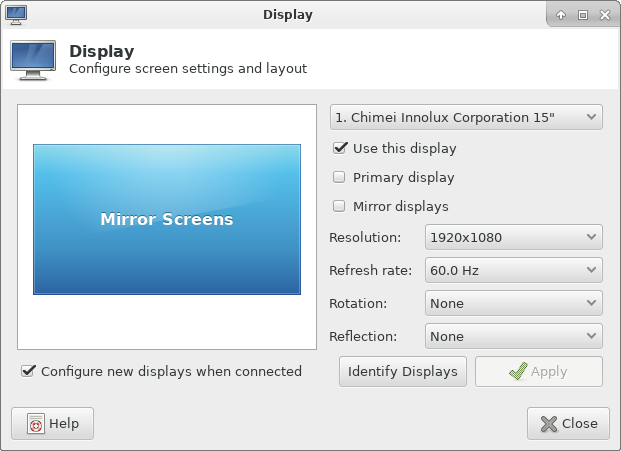This screenshot has width=621, height=451.
Task: Open the Refresh rate 60.0 Hz dropdown
Action: point(513,270)
